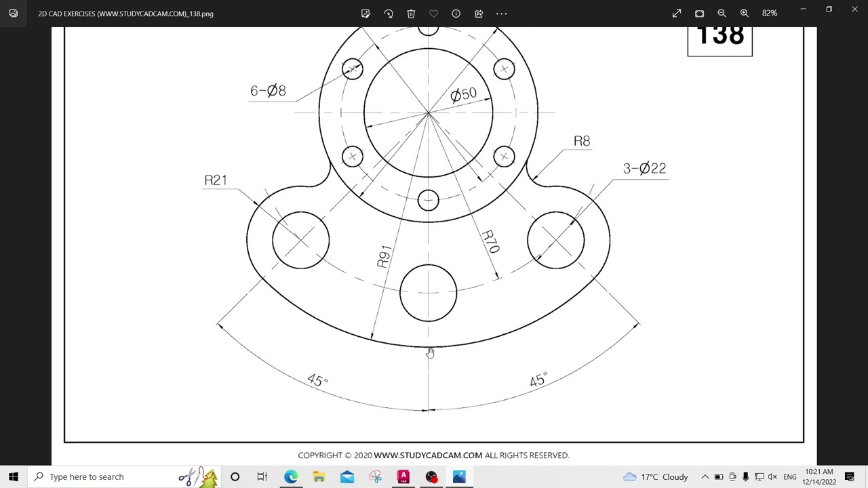Delete the image with trash icon

[x=411, y=14]
